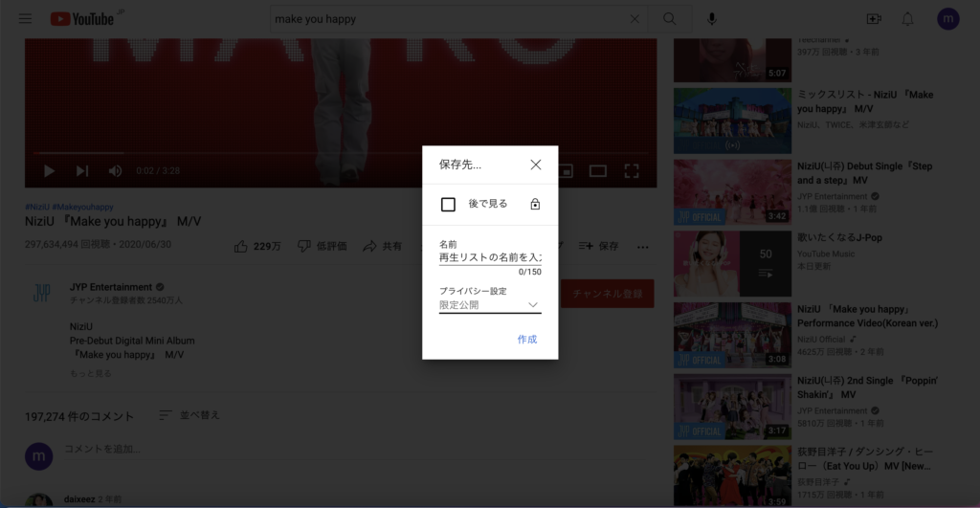
Task: Open the hamburger guide menu
Action: tap(25, 19)
